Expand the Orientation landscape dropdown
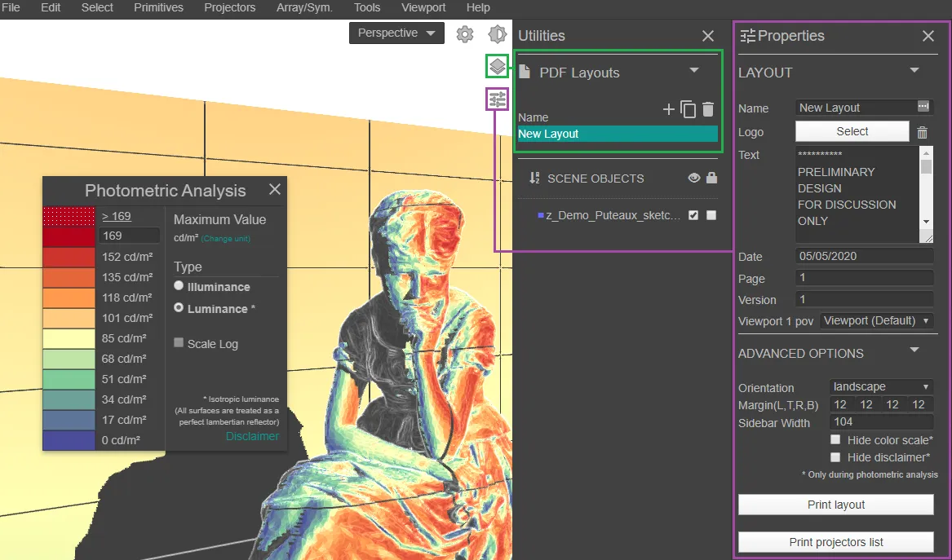 pos(881,387)
